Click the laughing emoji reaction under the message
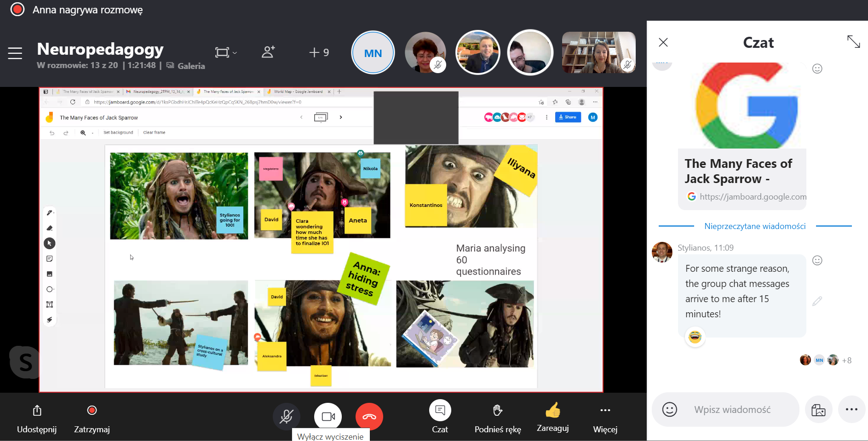Screen dimensions: 868x441 pyautogui.click(x=695, y=337)
